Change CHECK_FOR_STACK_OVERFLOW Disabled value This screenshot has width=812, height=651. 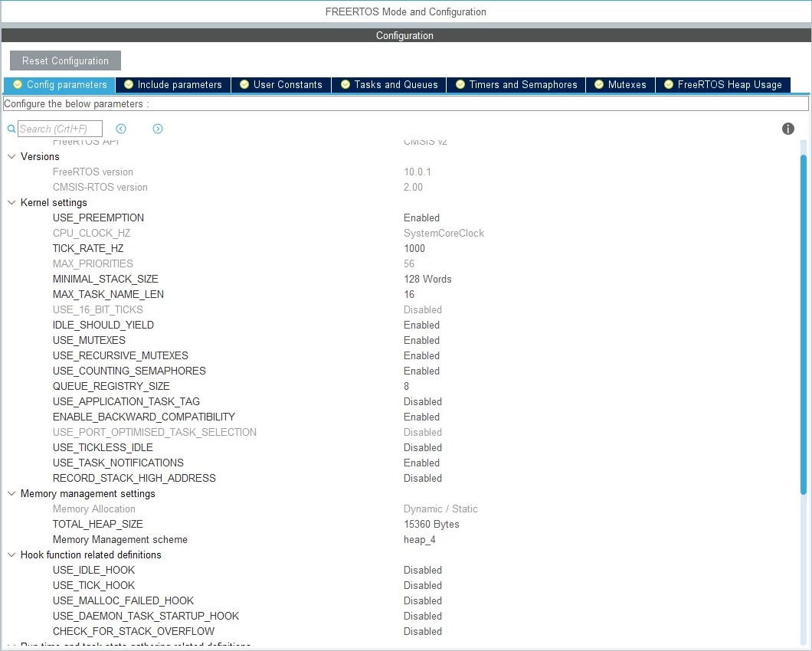coord(423,631)
